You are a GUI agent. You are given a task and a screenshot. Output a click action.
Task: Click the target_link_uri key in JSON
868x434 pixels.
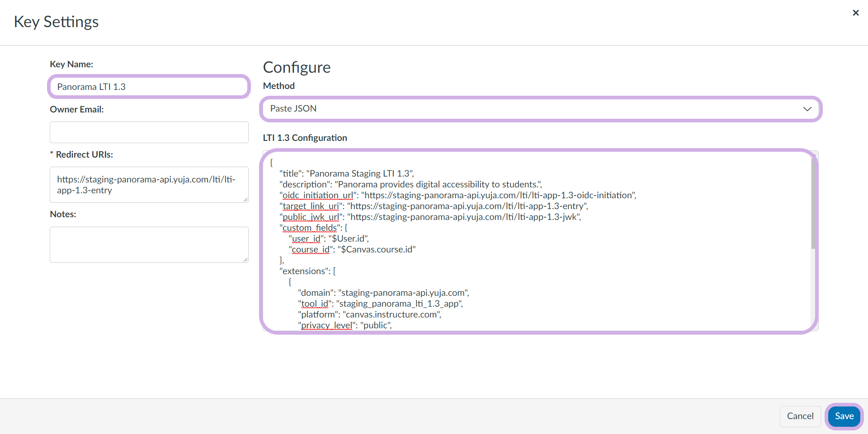coord(311,206)
